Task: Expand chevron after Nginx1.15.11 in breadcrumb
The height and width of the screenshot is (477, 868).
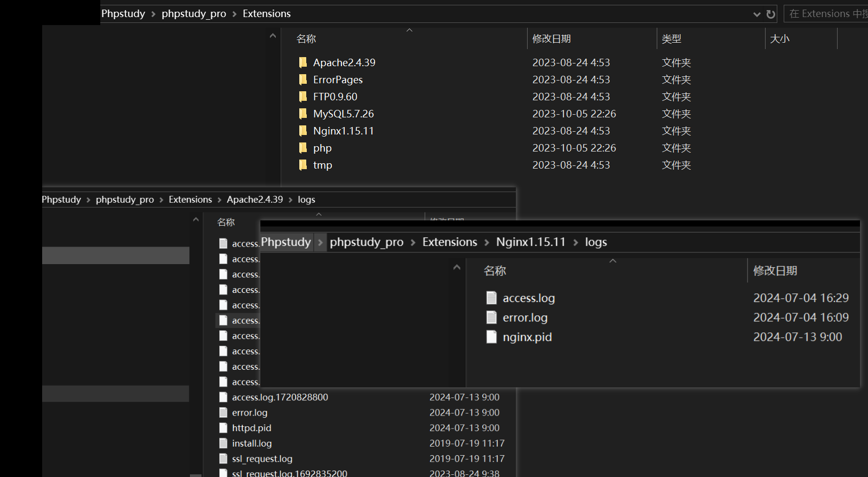Action: tap(576, 242)
